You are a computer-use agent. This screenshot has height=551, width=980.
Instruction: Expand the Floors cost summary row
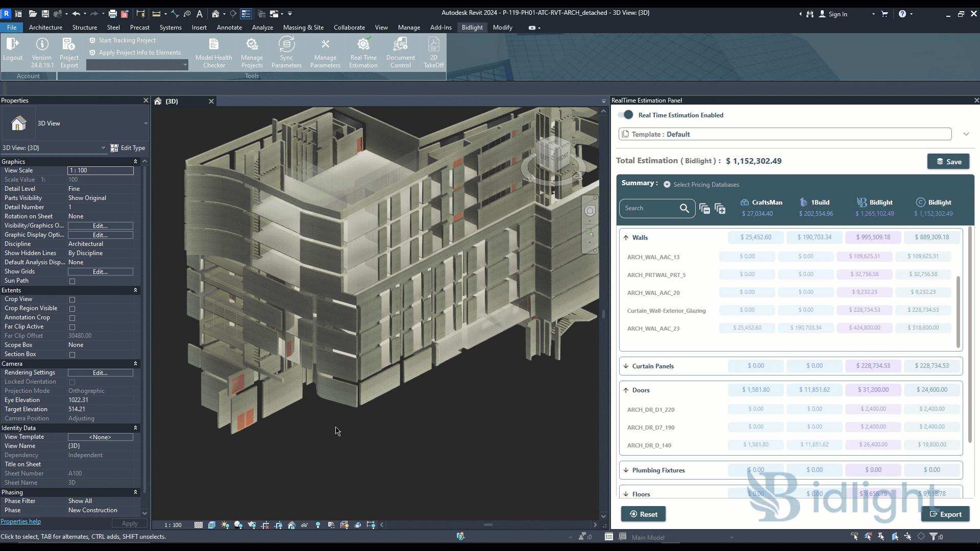[626, 494]
